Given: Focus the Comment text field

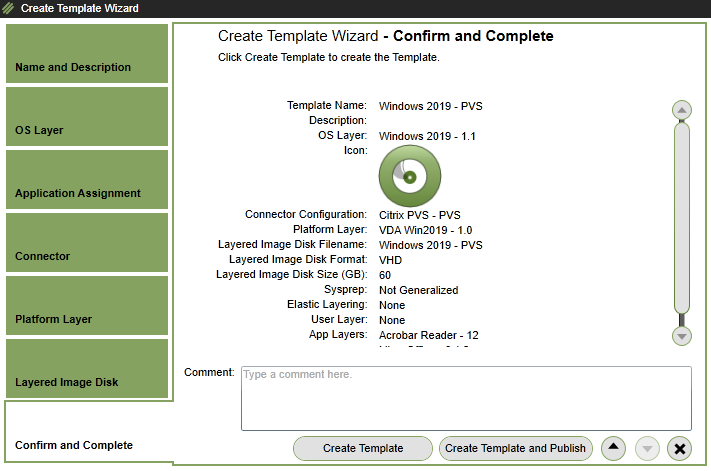Looking at the screenshot, I should coord(466,398).
